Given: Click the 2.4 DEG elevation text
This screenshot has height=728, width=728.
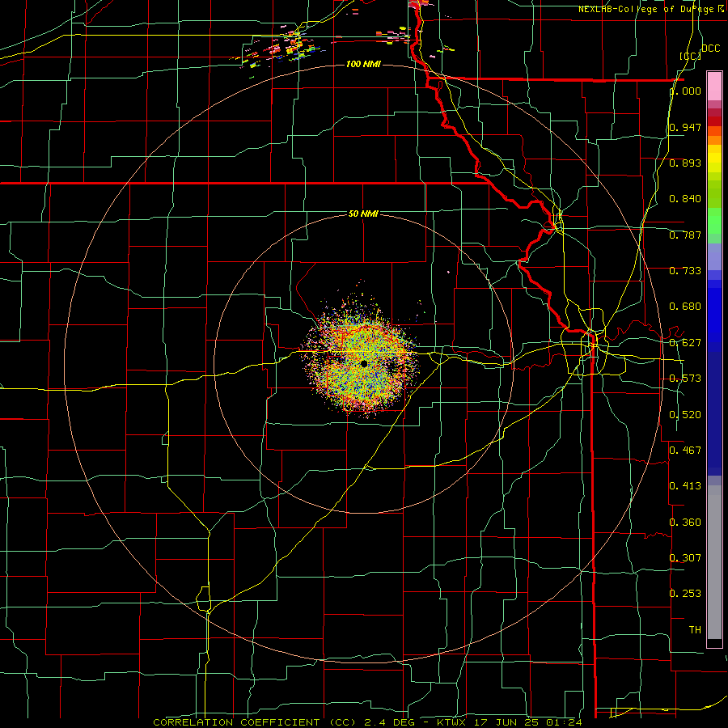Looking at the screenshot, I should coord(388,722).
